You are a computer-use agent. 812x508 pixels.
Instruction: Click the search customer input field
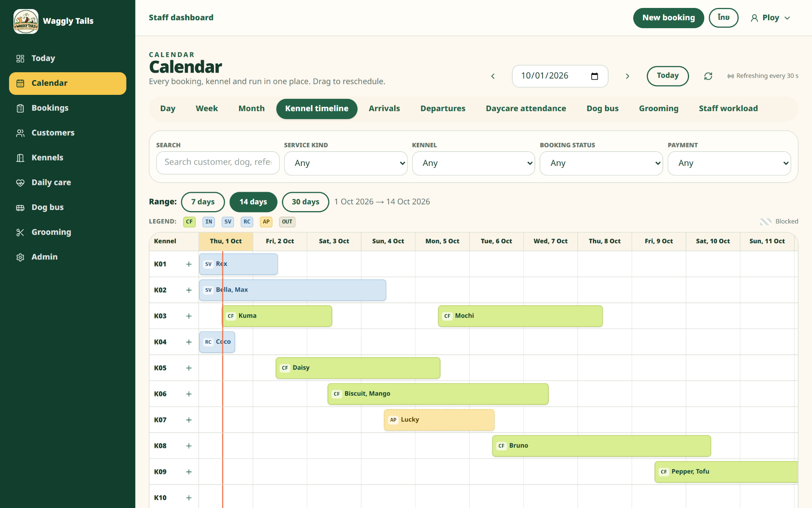[218, 163]
